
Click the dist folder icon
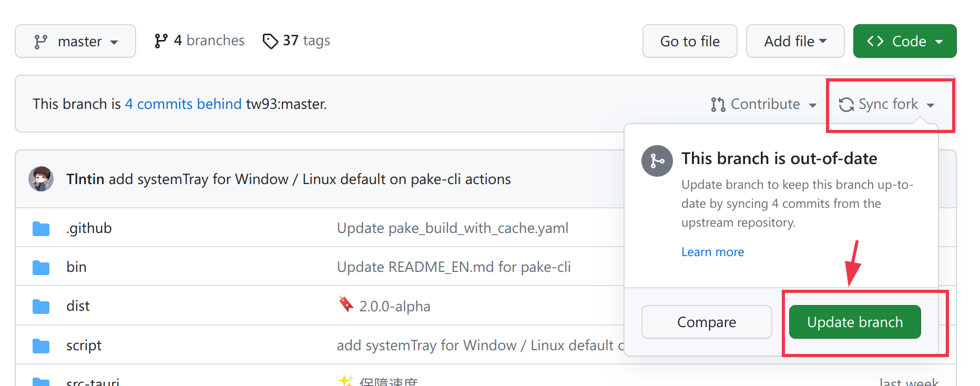(x=41, y=307)
